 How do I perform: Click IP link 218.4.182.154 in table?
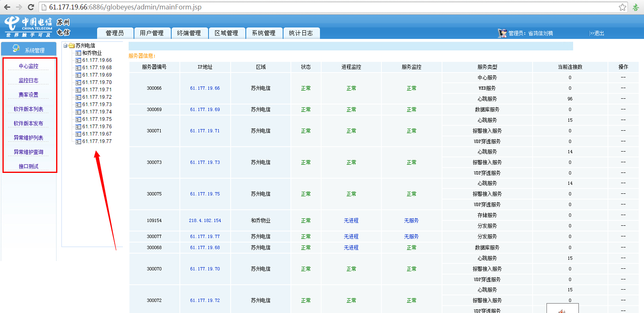(205, 220)
